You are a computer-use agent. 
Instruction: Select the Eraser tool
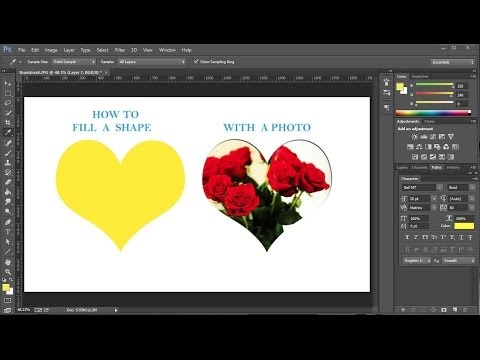pyautogui.click(x=8, y=182)
